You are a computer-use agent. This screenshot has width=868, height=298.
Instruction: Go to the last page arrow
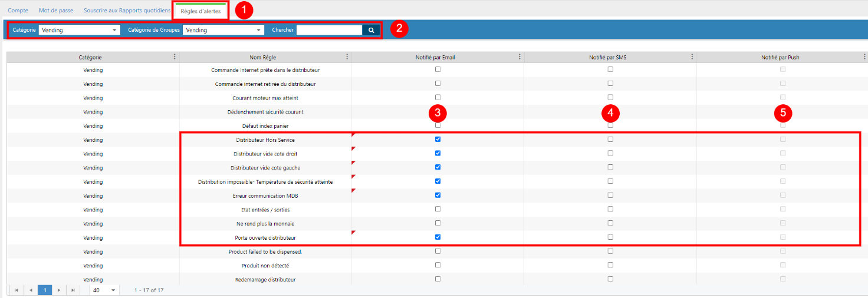[73, 290]
